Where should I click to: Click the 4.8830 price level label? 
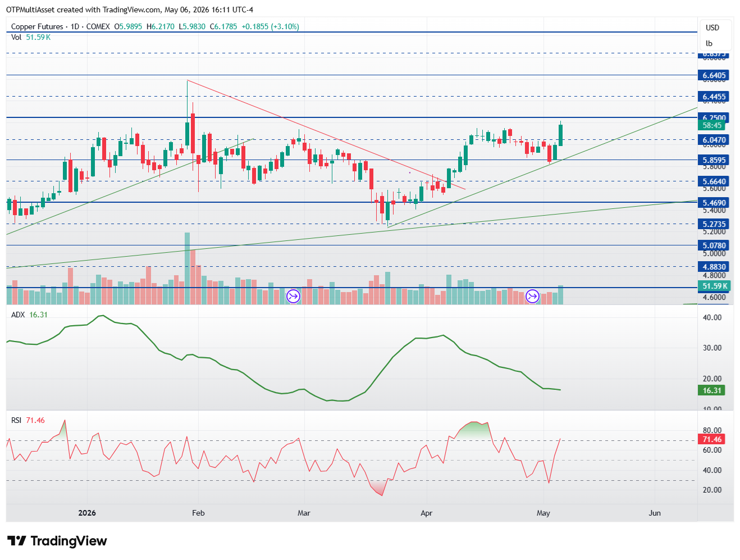714,267
